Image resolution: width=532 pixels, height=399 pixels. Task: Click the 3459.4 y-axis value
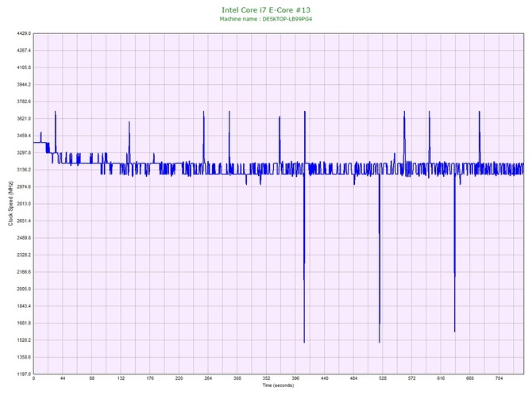(x=24, y=136)
